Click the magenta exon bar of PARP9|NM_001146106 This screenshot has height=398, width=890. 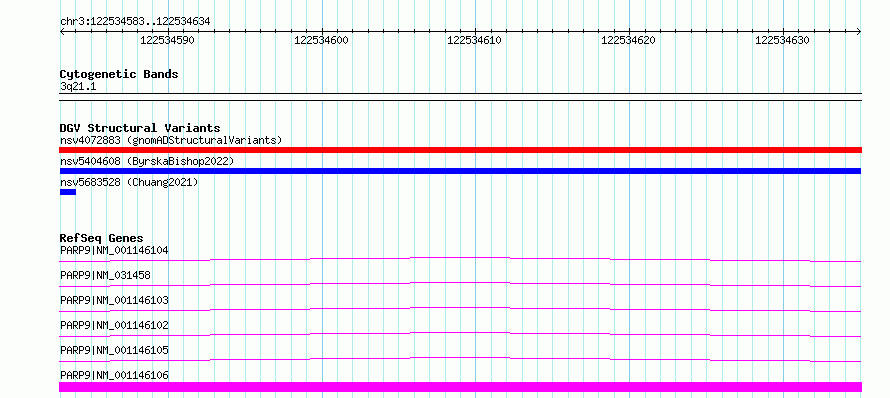pyautogui.click(x=460, y=387)
